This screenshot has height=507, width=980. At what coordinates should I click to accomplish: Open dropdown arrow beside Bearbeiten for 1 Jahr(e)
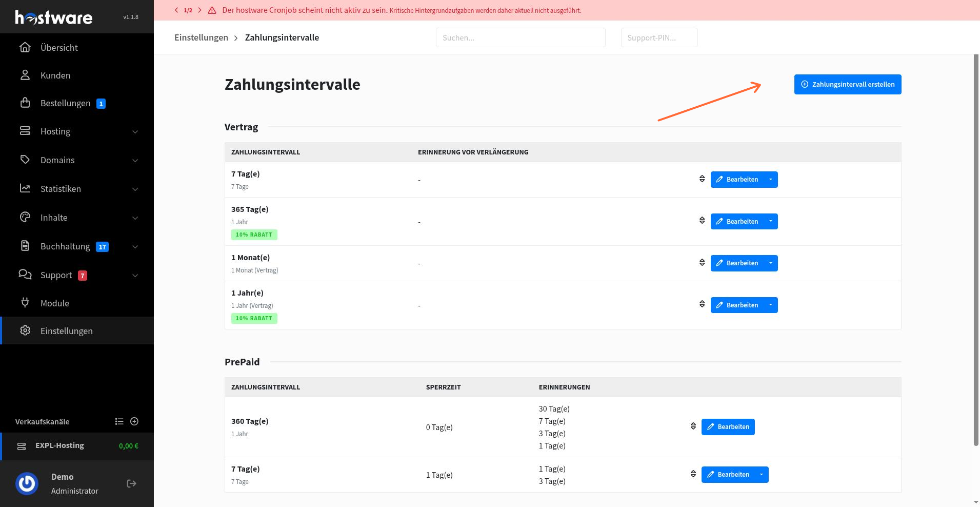pos(771,305)
